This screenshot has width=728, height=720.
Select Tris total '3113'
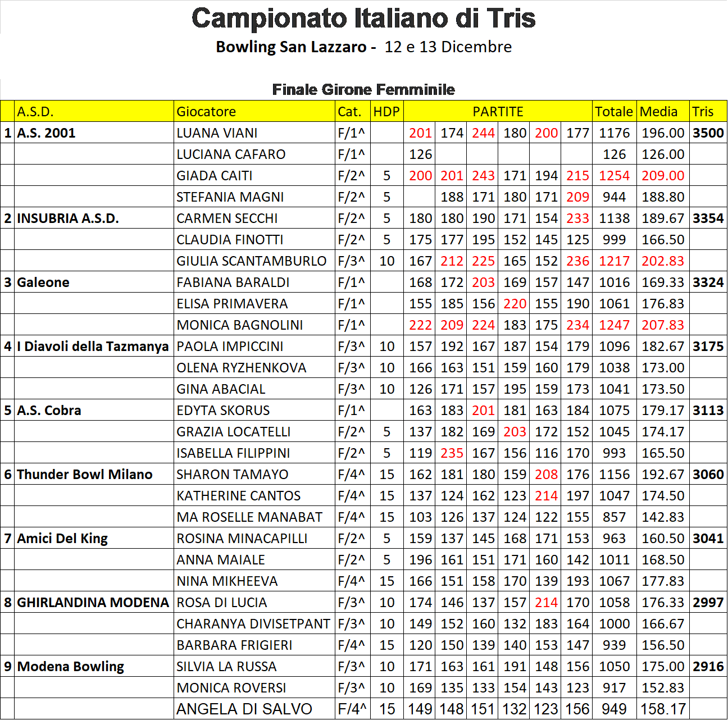click(x=708, y=410)
